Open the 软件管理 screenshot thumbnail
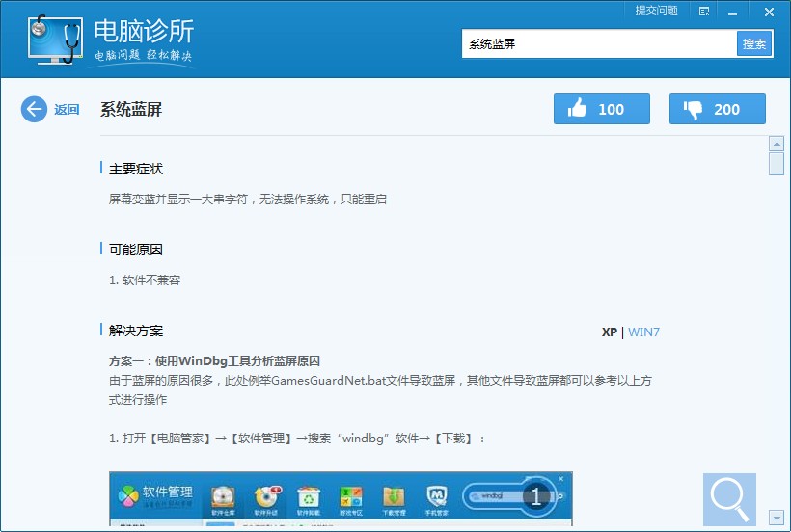Viewport: 791px width, 532px height. [x=341, y=499]
